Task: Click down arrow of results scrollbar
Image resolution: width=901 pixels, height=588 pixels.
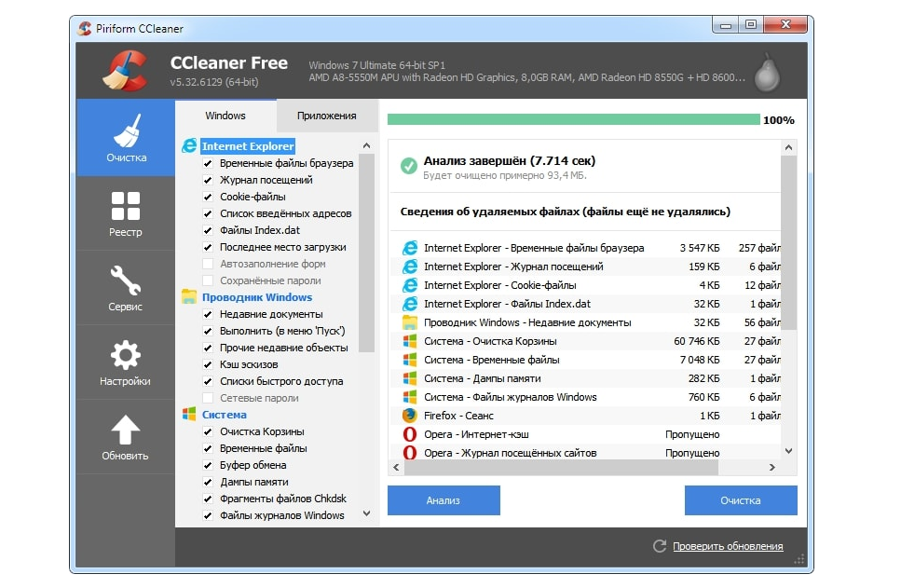Action: [789, 451]
